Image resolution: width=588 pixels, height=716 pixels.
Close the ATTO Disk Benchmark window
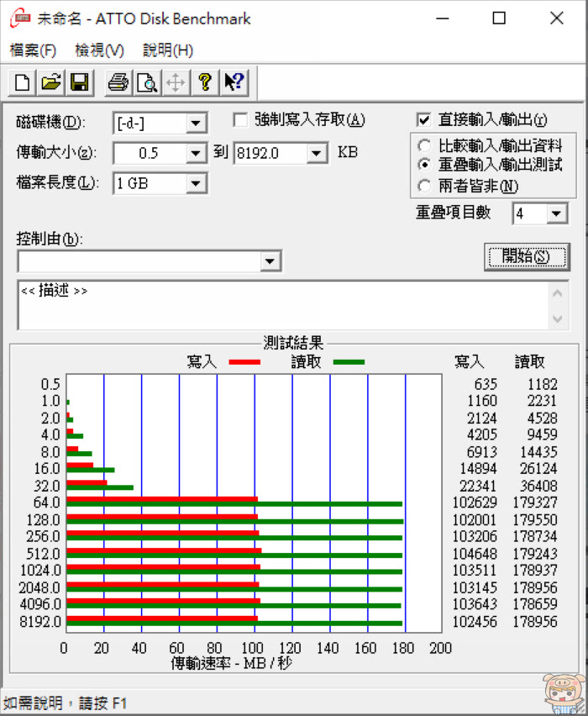click(x=556, y=18)
